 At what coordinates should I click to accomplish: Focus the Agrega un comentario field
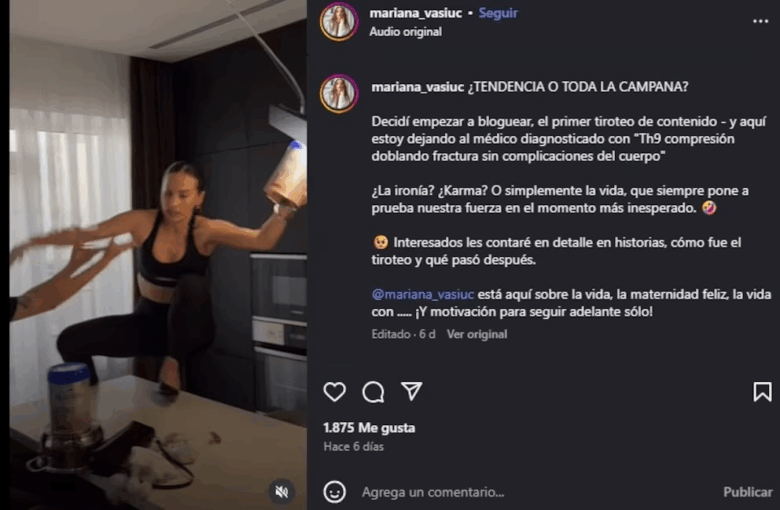(x=537, y=492)
